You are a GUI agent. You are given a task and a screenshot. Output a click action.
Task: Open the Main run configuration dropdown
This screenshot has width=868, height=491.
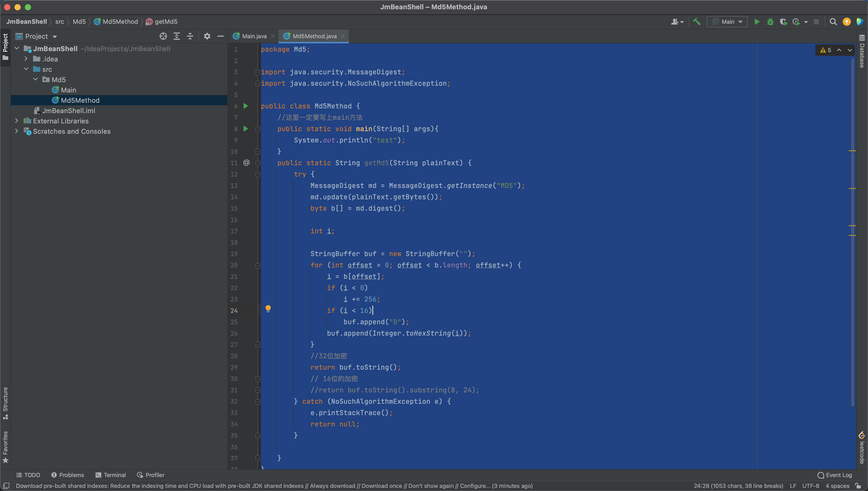click(727, 22)
